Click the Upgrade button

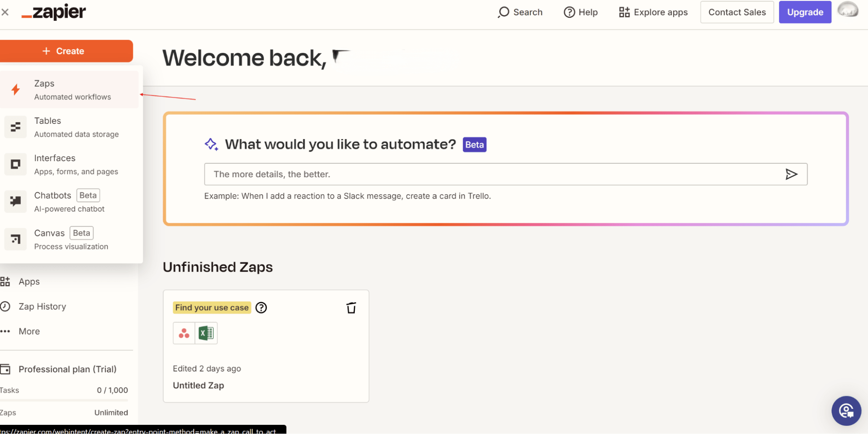[805, 12]
